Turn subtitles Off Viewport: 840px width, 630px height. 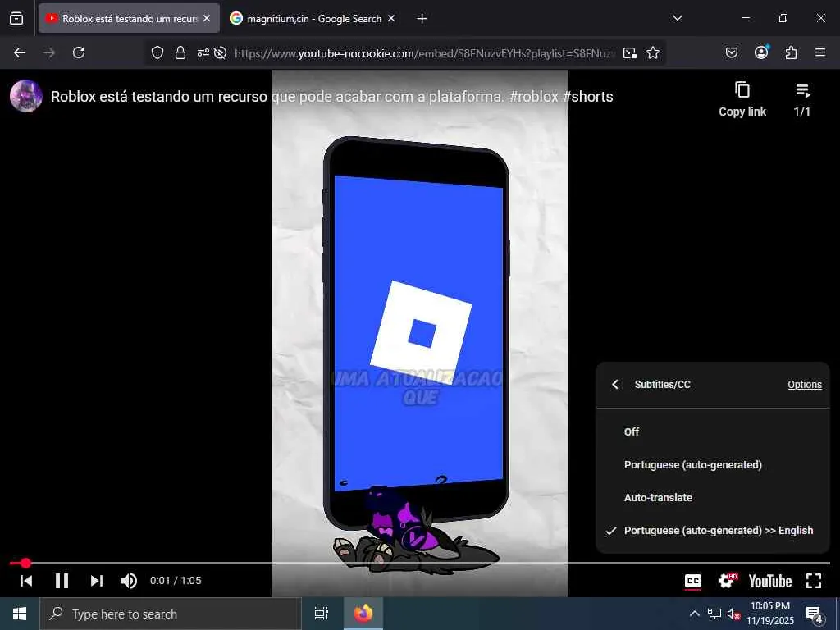[713, 431]
